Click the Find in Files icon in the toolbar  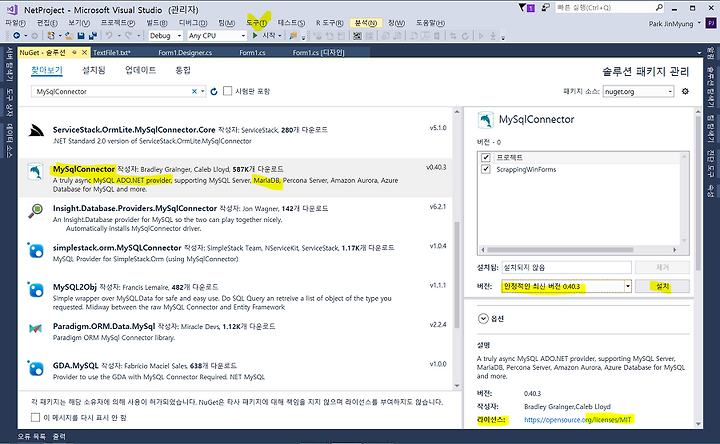coord(292,35)
